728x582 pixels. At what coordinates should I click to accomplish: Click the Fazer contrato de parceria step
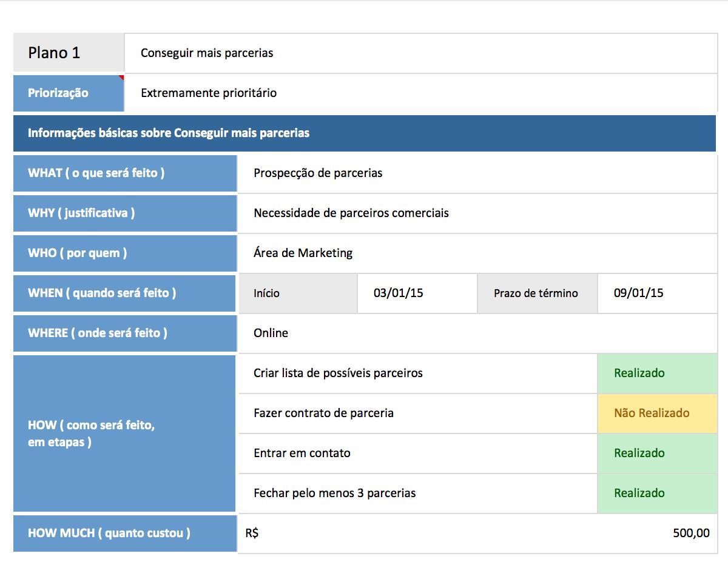pos(417,413)
